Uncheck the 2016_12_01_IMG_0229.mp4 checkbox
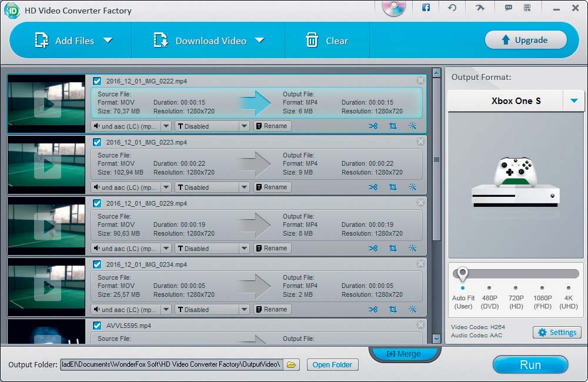The height and width of the screenshot is (382, 588). [97, 203]
